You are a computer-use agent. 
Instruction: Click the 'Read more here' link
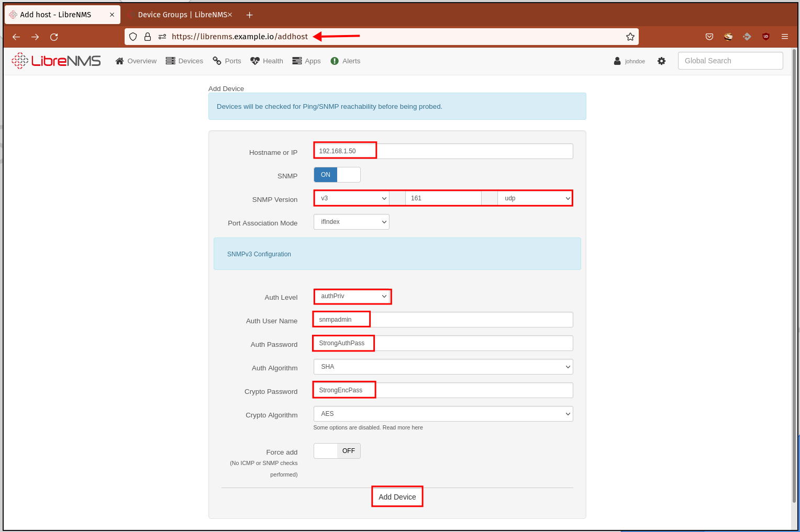pyautogui.click(x=403, y=427)
